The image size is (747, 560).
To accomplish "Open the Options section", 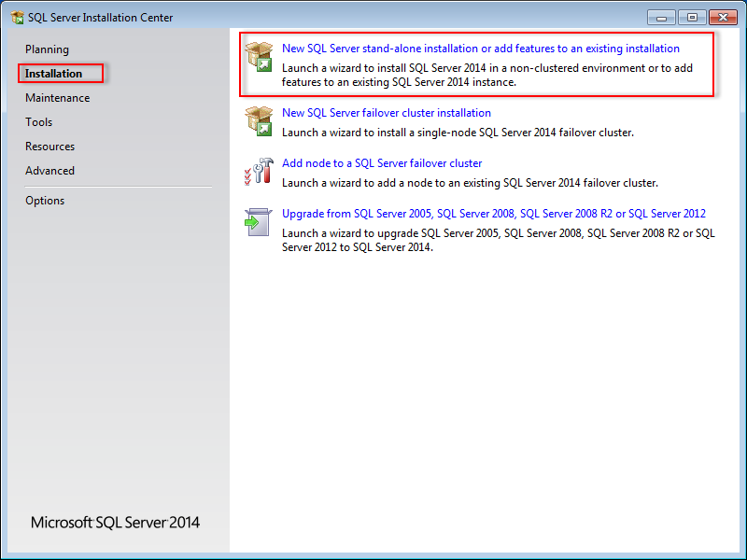I will (x=45, y=201).
